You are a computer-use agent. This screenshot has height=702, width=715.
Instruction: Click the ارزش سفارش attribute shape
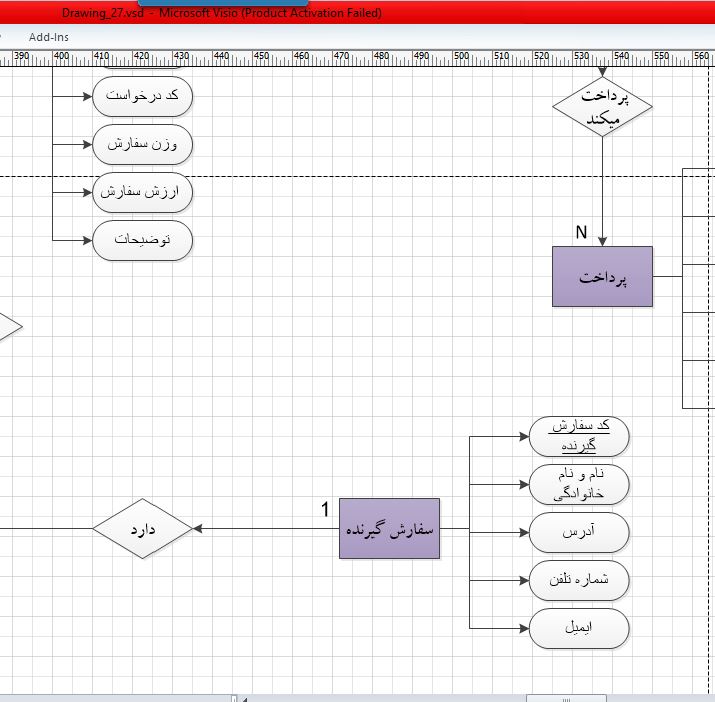pyautogui.click(x=143, y=192)
